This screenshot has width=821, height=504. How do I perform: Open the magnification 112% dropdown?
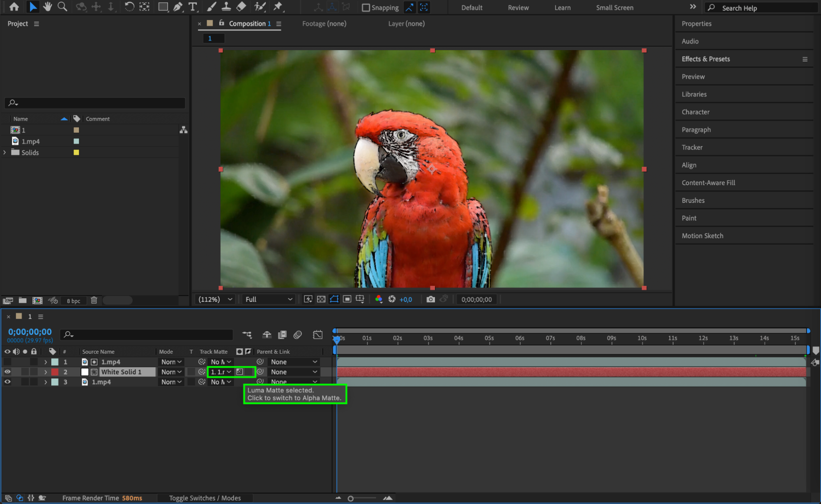[215, 299]
